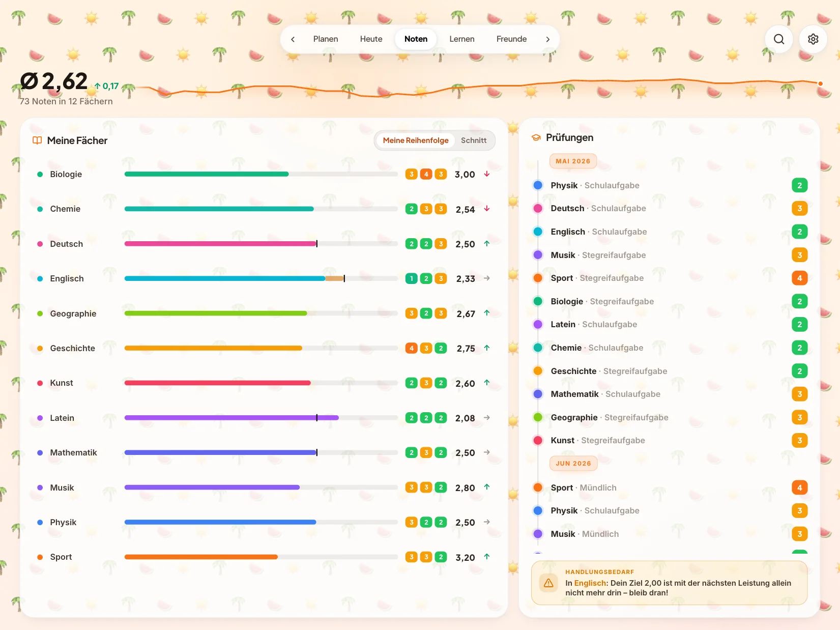
Task: Click the next tabs chevron arrow
Action: tap(547, 39)
